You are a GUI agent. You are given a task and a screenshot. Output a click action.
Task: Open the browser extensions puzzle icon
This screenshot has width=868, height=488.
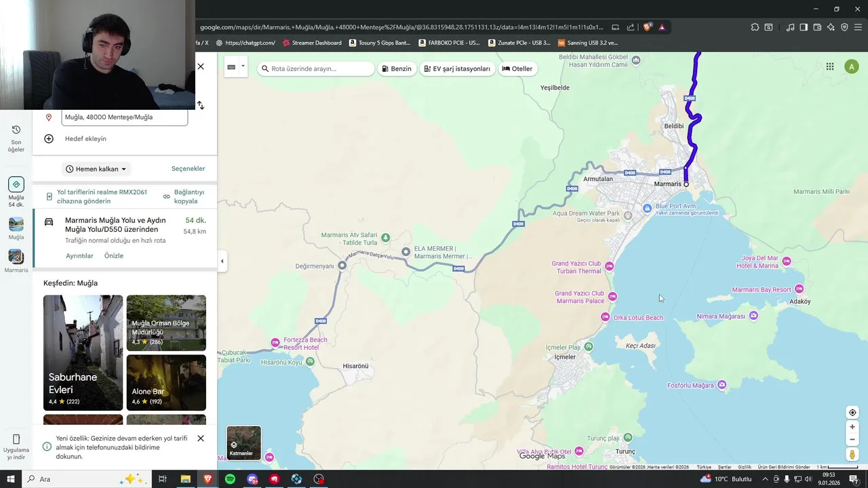(755, 27)
